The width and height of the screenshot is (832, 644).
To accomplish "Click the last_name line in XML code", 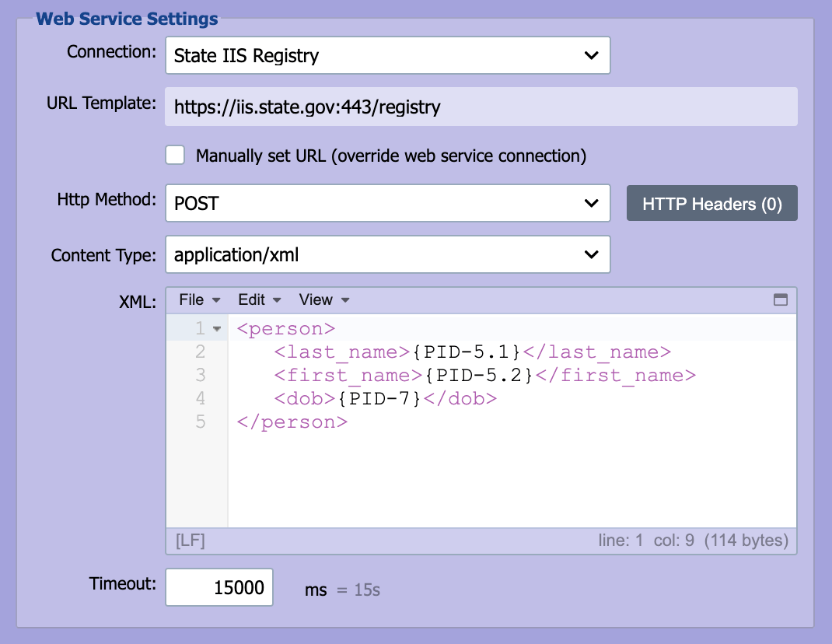I will [x=472, y=352].
